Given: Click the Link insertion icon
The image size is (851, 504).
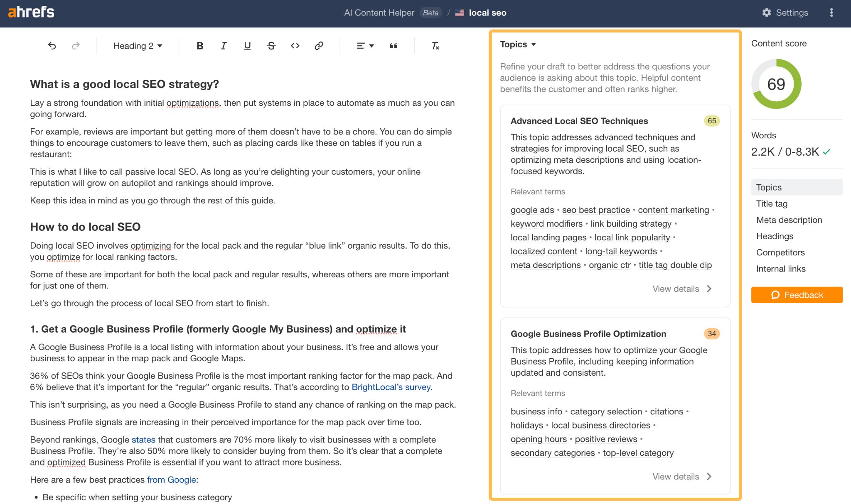Looking at the screenshot, I should coord(318,45).
